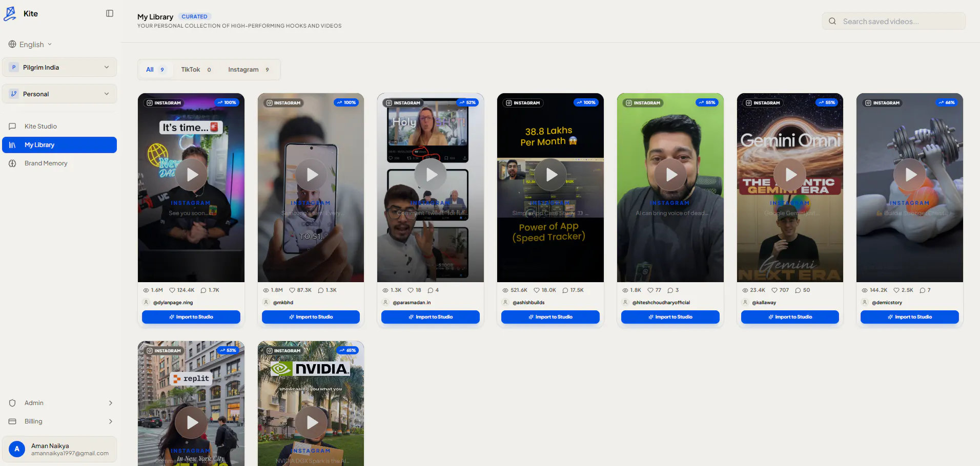Click the 521.6K views count
Screen dimensions: 980x466
pyautogui.click(x=515, y=290)
